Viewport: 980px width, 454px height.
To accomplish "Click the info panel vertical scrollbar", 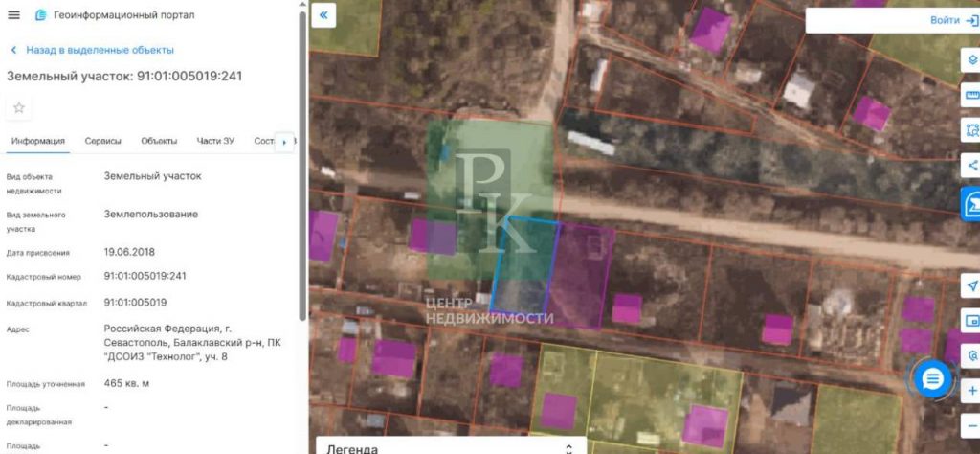I will coord(303,172).
